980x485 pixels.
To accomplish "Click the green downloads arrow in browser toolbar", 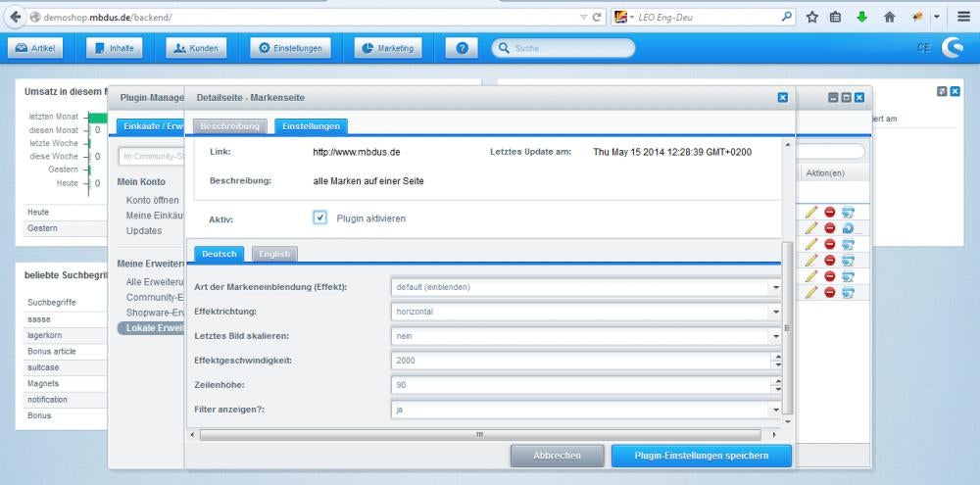I will coord(862,18).
